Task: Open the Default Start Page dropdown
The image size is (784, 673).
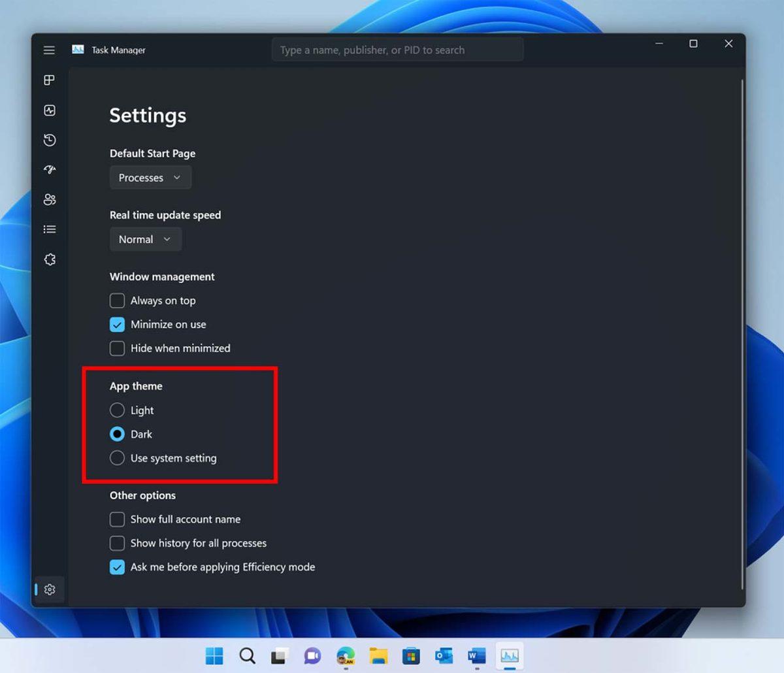Action: click(150, 177)
